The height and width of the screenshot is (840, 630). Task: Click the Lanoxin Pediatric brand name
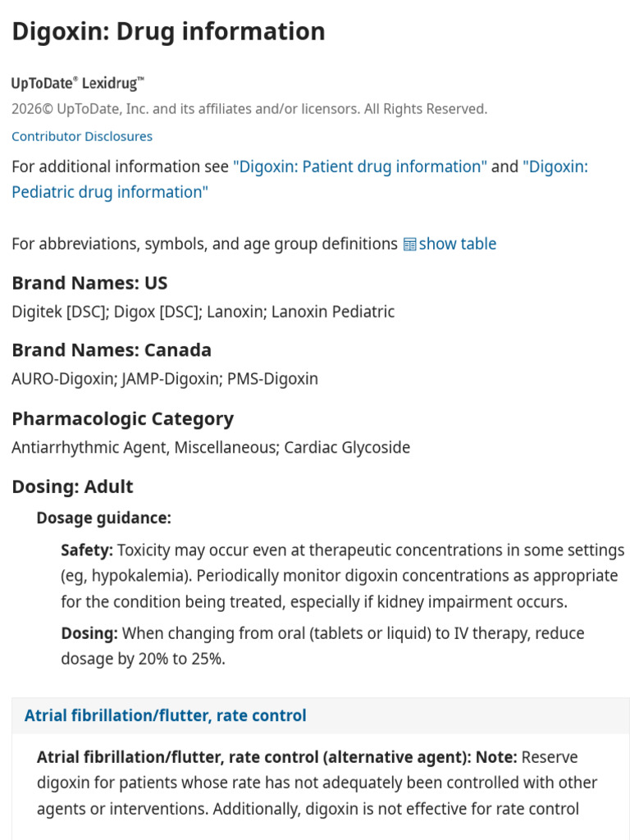point(333,312)
